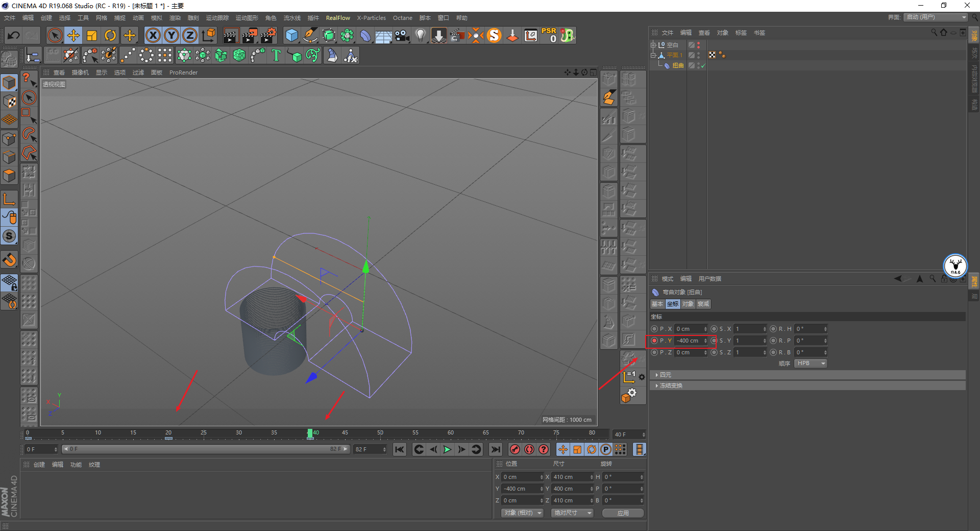
Task: Toggle the 扭曲 deformer green enable checkmark
Action: (703, 65)
